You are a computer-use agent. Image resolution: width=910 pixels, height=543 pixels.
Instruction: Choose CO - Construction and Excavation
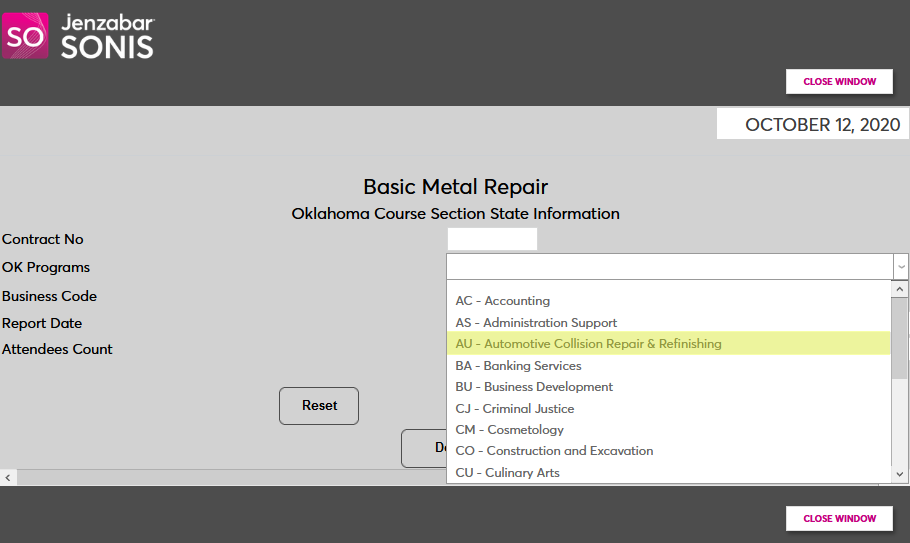pos(554,451)
